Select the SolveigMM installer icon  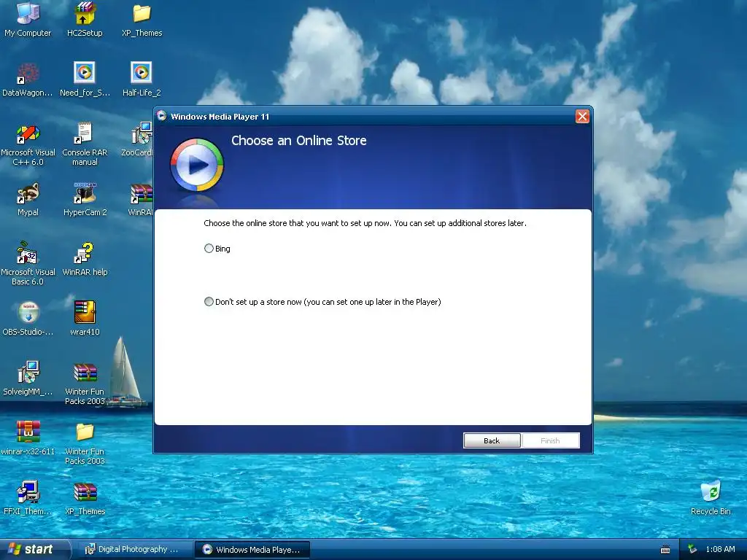[28, 378]
